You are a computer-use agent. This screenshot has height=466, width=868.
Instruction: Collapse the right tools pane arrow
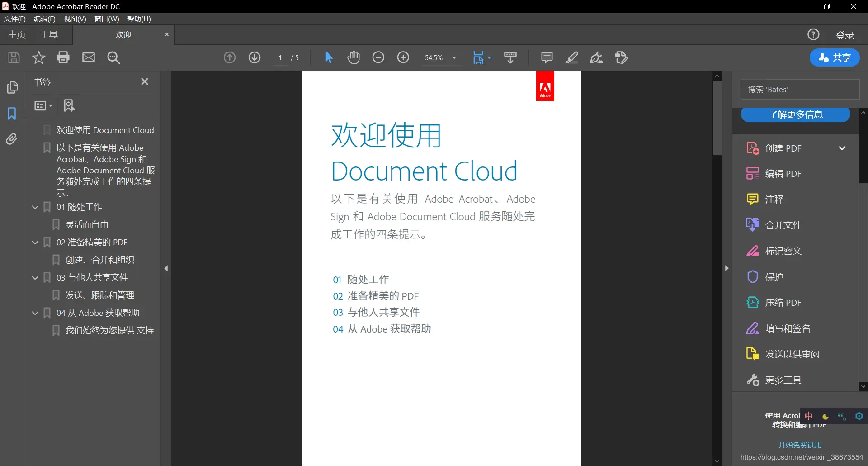(x=726, y=268)
